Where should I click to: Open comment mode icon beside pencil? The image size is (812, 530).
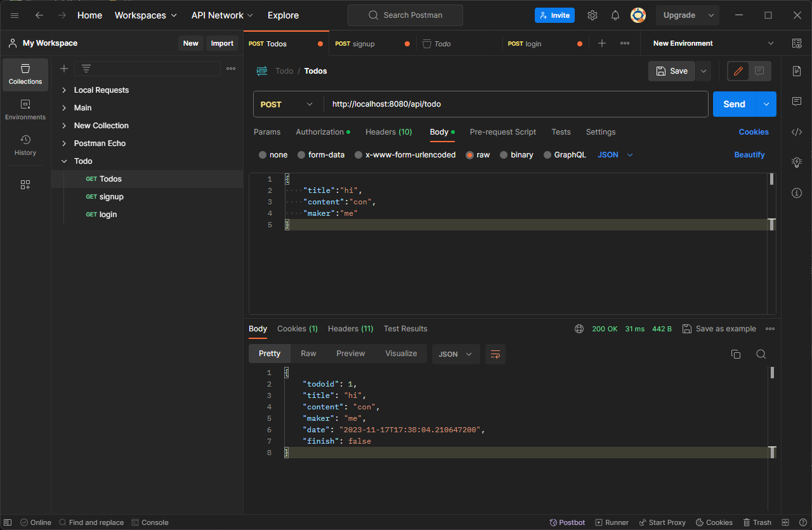coord(759,71)
